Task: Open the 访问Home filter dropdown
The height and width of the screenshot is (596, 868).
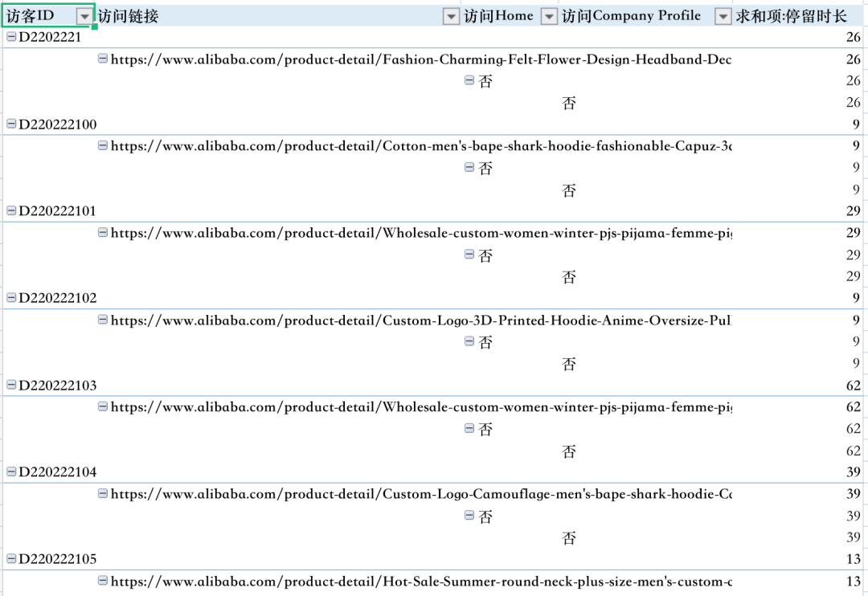Action: pyautogui.click(x=549, y=17)
